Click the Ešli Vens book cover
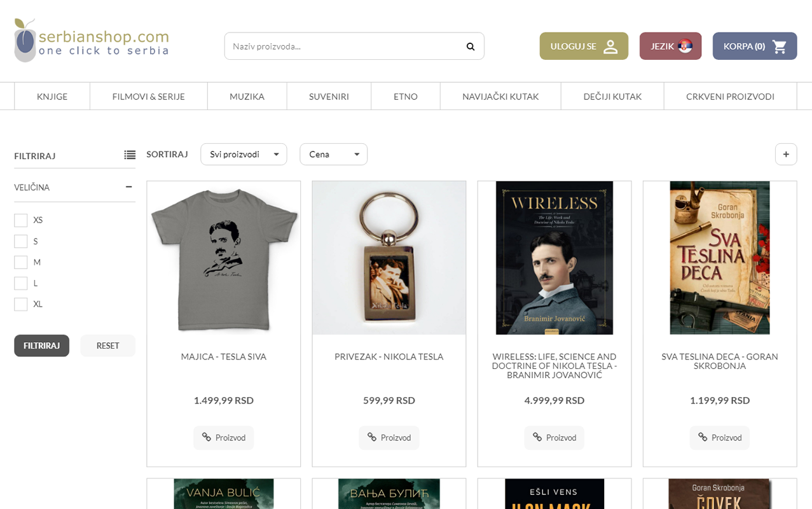Viewport: 812px width, 509px height. click(x=554, y=494)
